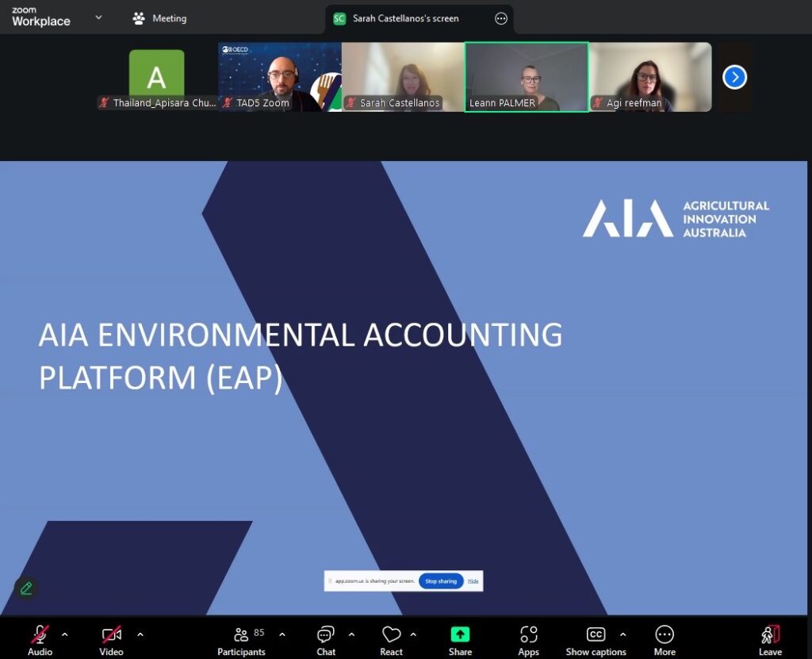This screenshot has height=659, width=812.
Task: Open the Chat panel
Action: [326, 635]
